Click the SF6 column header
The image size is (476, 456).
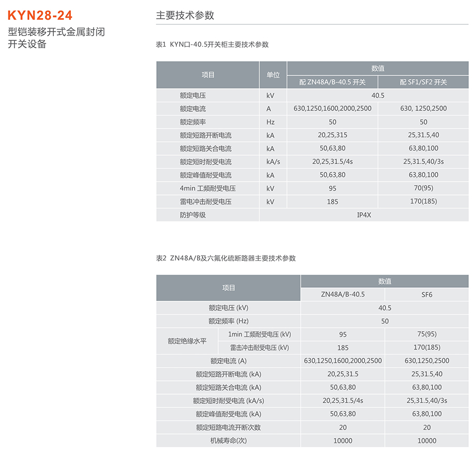click(427, 295)
